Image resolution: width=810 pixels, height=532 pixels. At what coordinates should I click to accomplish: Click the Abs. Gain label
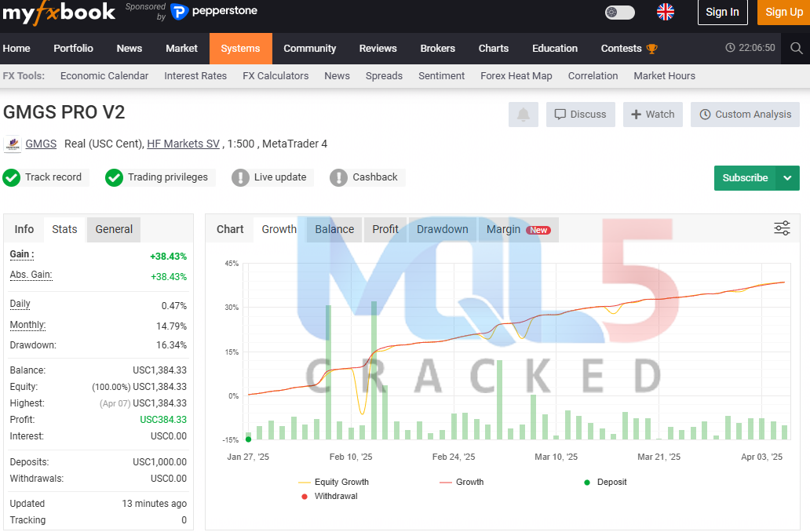pyautogui.click(x=31, y=275)
